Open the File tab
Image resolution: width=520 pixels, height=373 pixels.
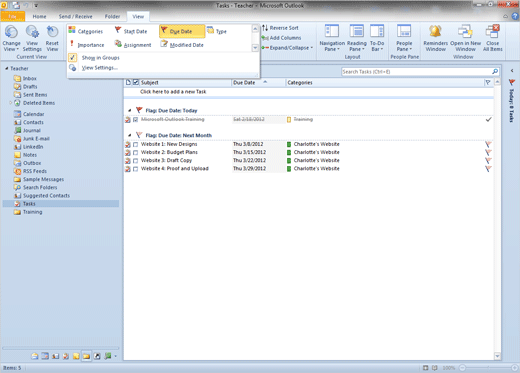pyautogui.click(x=13, y=16)
